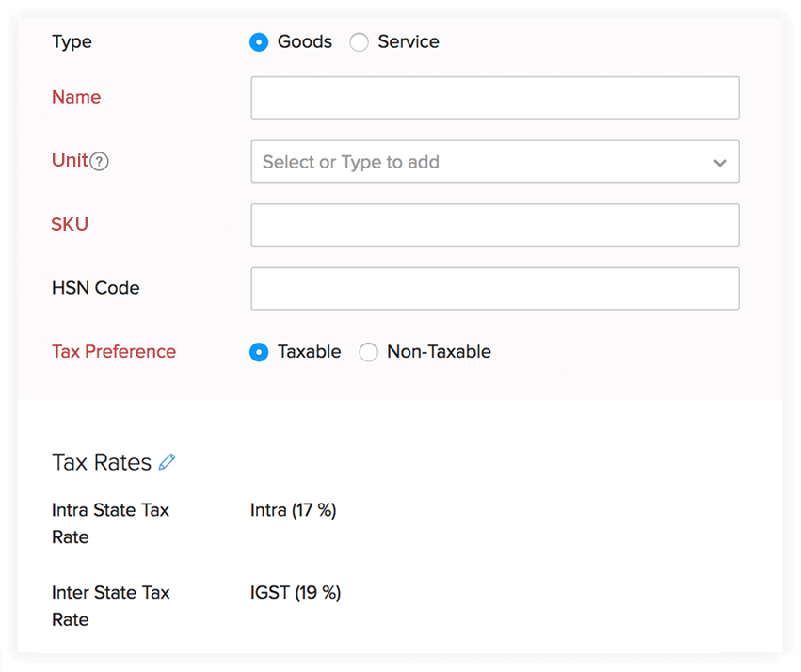Select the Goods type radio button

point(259,42)
